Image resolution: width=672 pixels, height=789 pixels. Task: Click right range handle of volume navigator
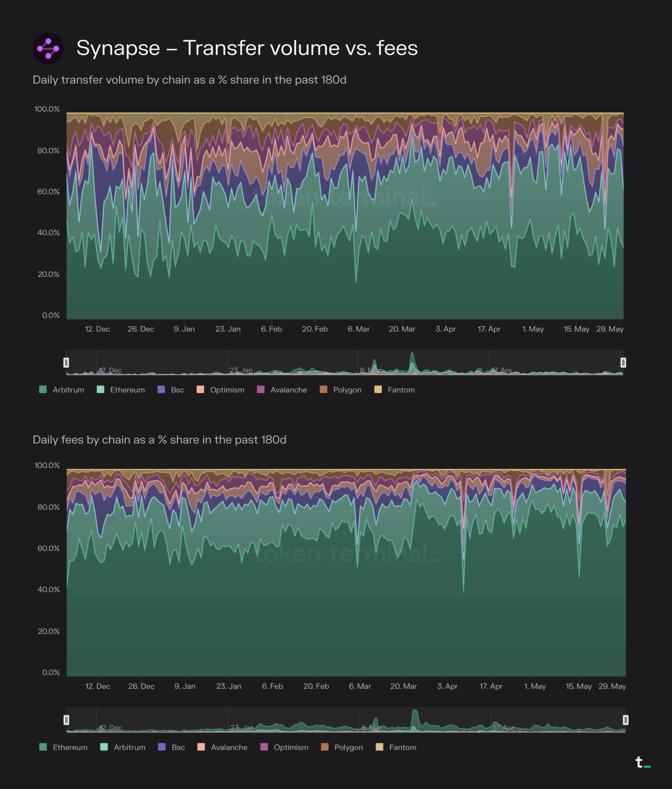click(x=623, y=363)
